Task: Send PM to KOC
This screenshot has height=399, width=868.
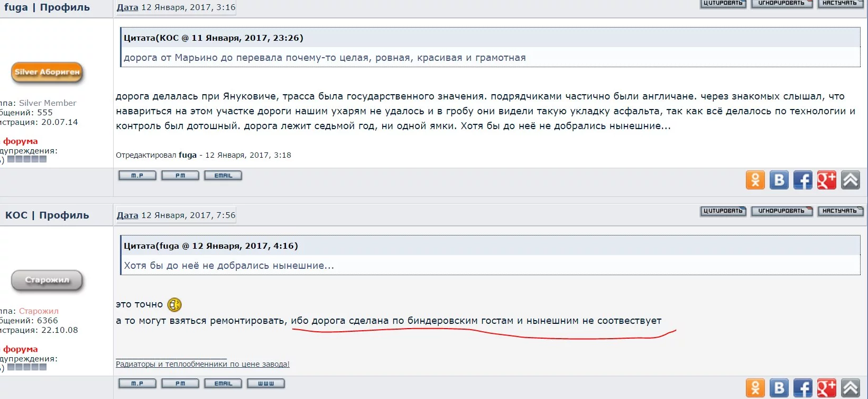Action: 180,384
